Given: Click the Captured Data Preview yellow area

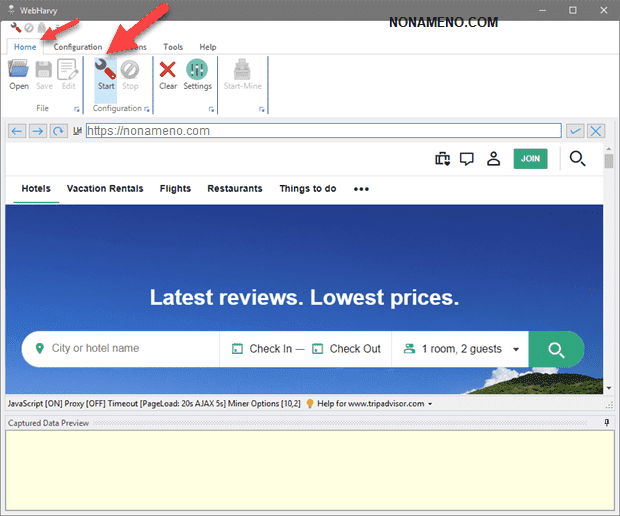Looking at the screenshot, I should click(x=310, y=470).
